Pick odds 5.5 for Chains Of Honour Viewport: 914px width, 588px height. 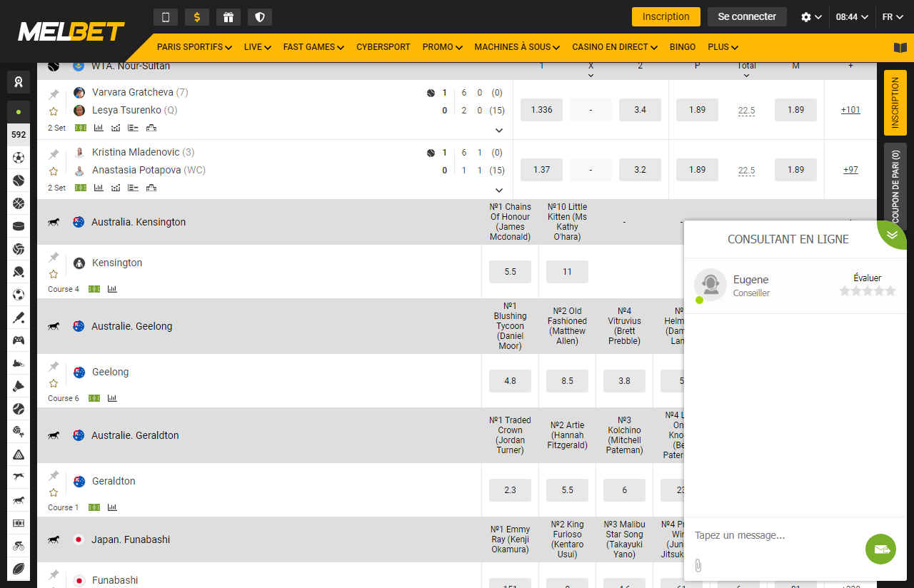coord(510,272)
